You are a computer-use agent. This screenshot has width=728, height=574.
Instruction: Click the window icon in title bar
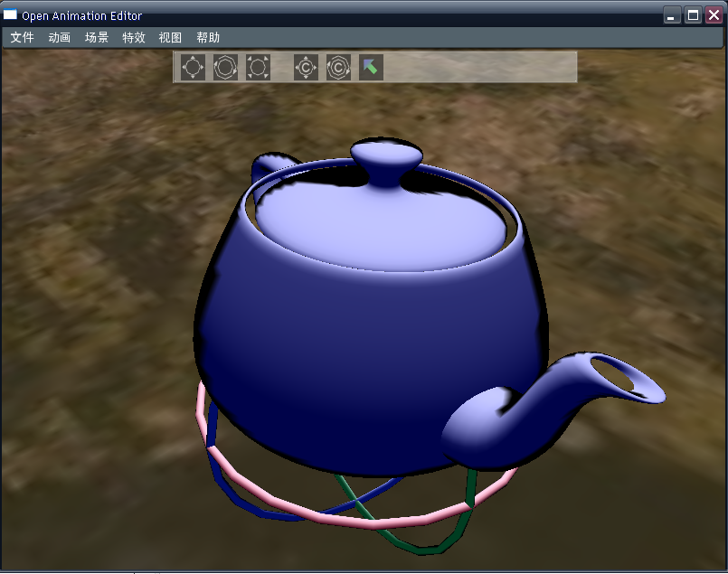coord(10,14)
